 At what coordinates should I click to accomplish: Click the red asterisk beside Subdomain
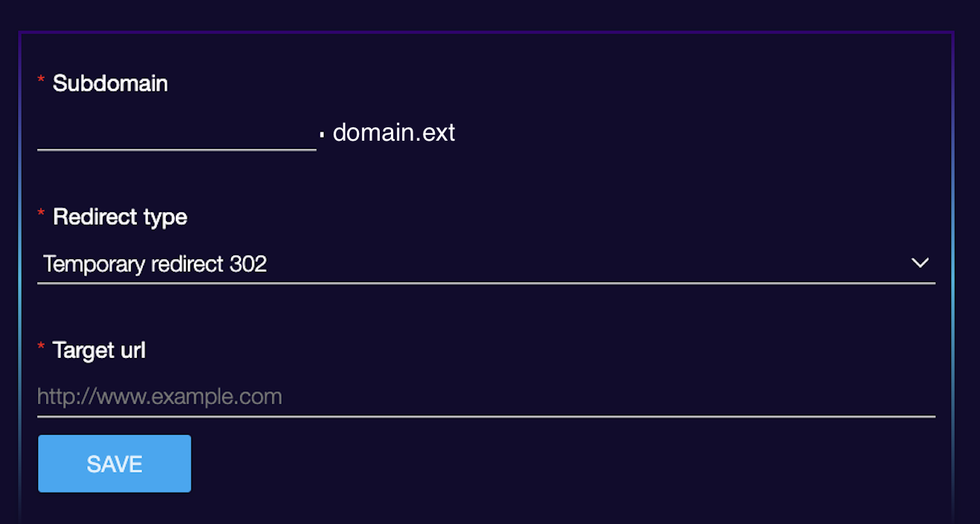[x=41, y=80]
